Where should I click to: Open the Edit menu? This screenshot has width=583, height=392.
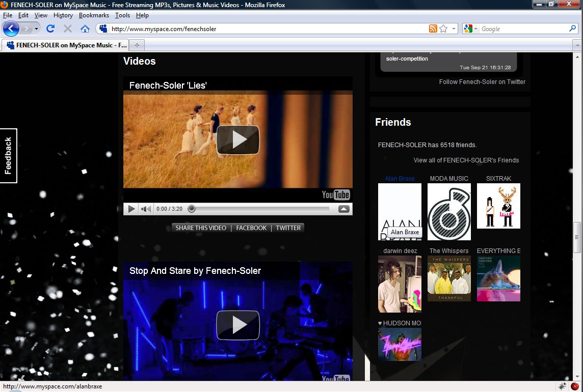(x=23, y=15)
